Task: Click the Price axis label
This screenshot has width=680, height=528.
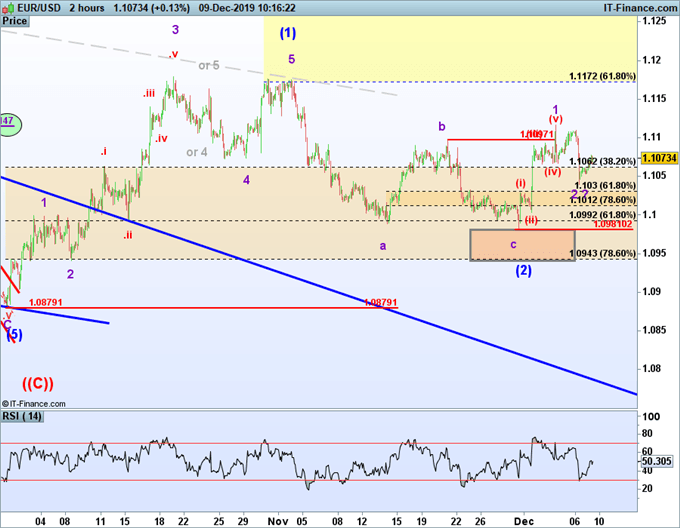Action: point(17,20)
